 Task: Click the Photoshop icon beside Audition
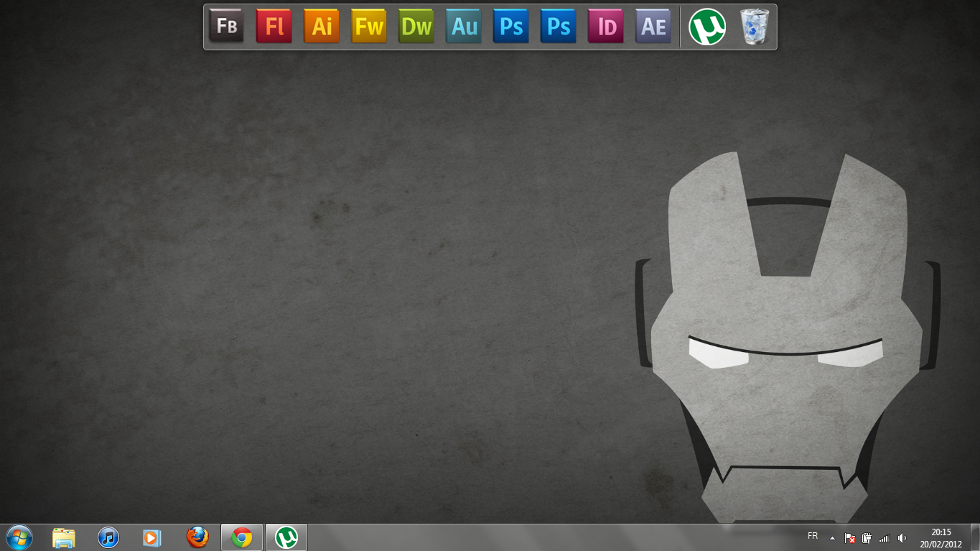511,27
